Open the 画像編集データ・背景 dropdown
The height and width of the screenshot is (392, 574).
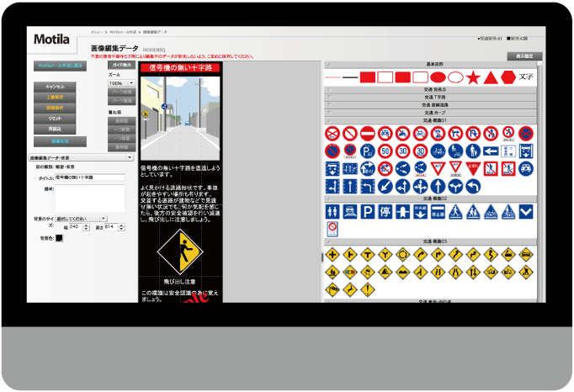(x=82, y=158)
